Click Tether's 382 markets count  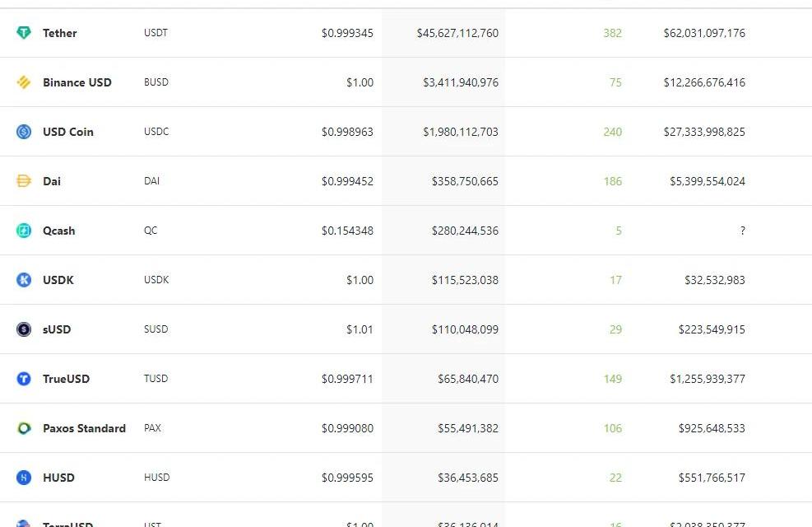pos(613,33)
